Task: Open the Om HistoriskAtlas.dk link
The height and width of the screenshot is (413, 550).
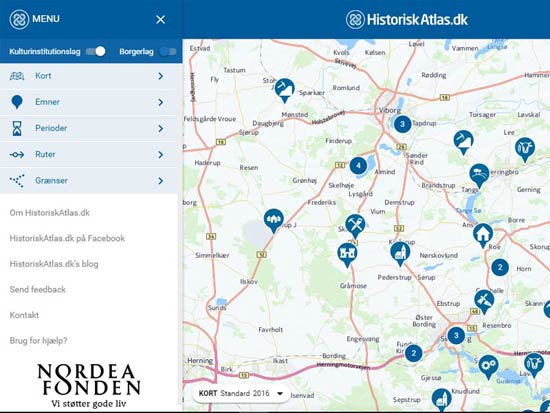Action: [49, 213]
